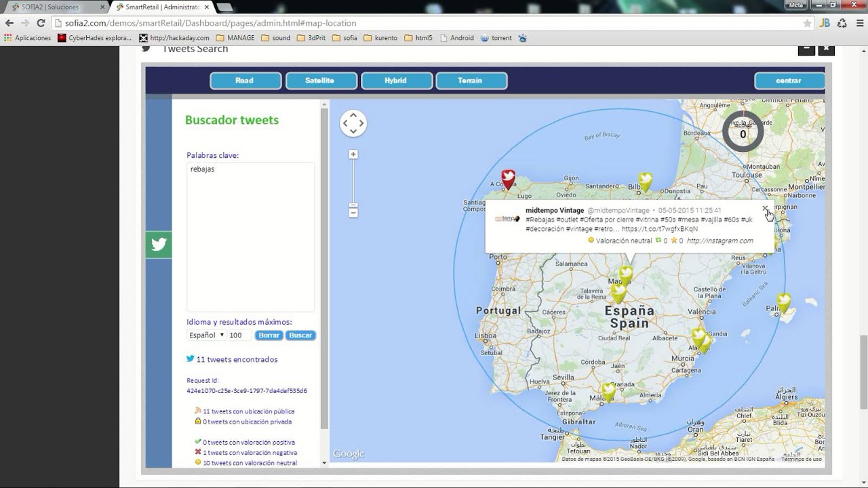Click the page vertical scrollbar thumb

[863, 372]
